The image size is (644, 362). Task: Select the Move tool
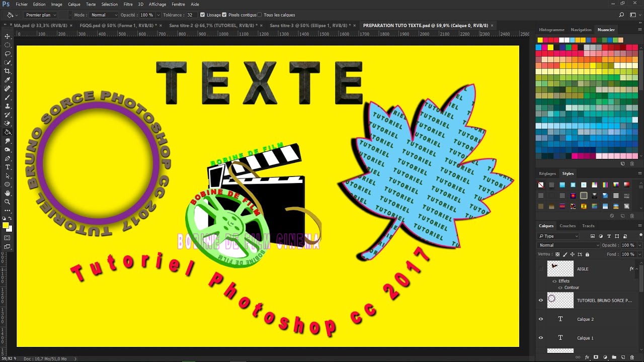[8, 37]
